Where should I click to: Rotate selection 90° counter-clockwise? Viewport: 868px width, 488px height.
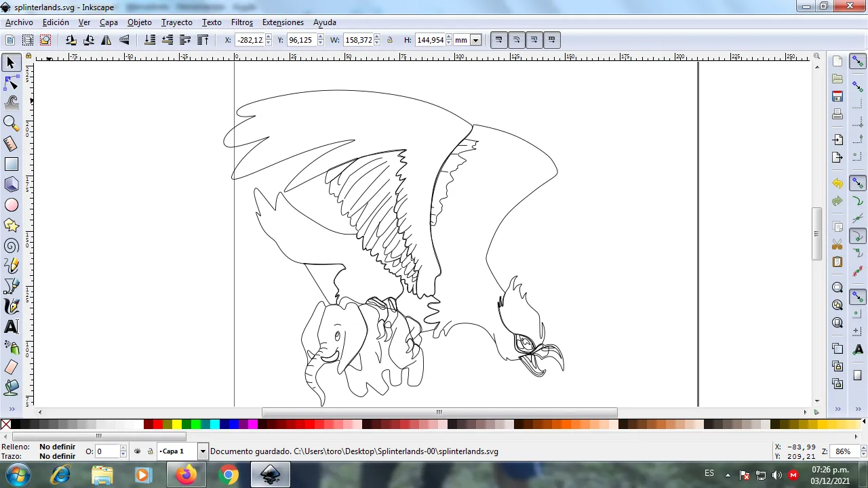71,40
